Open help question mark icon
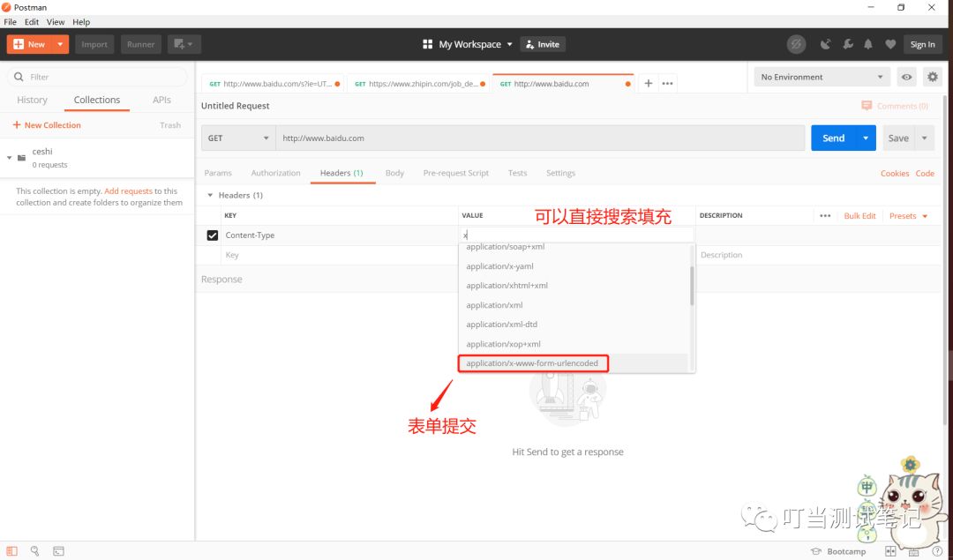 (936, 551)
